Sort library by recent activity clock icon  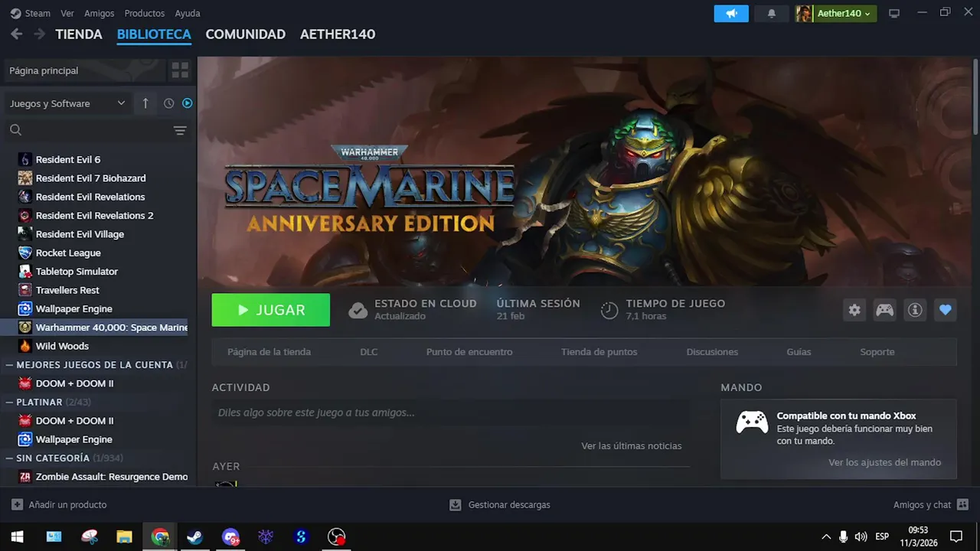point(168,103)
